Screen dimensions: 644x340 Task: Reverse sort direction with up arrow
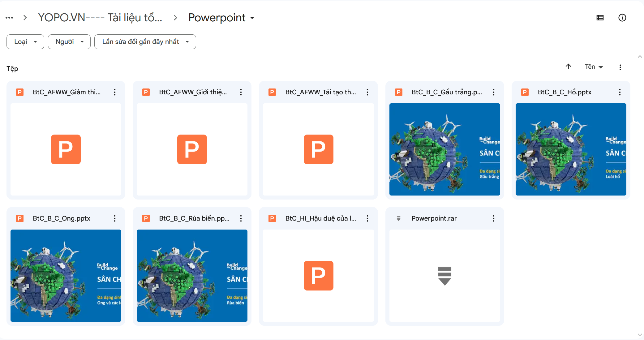(x=568, y=67)
